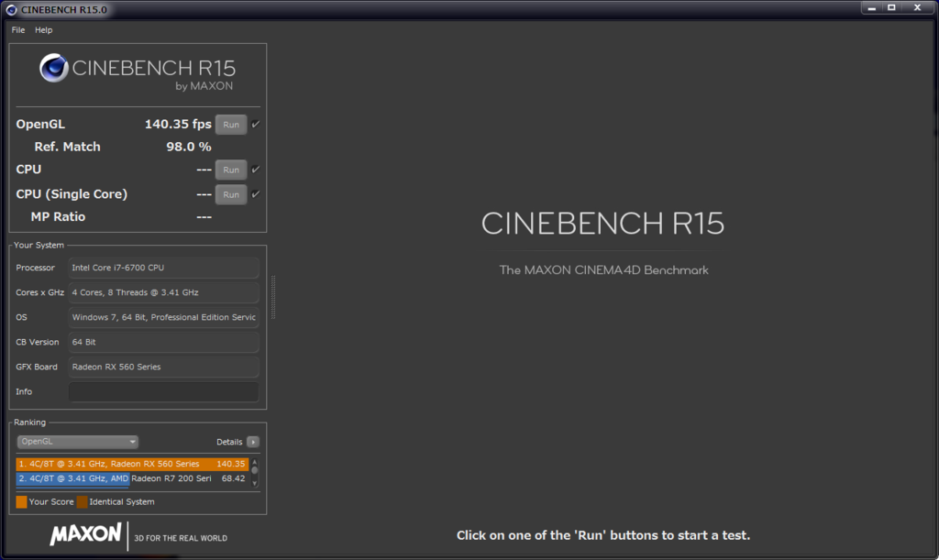Run the OpenGL benchmark test
Viewport: 939px width, 560px height.
231,125
